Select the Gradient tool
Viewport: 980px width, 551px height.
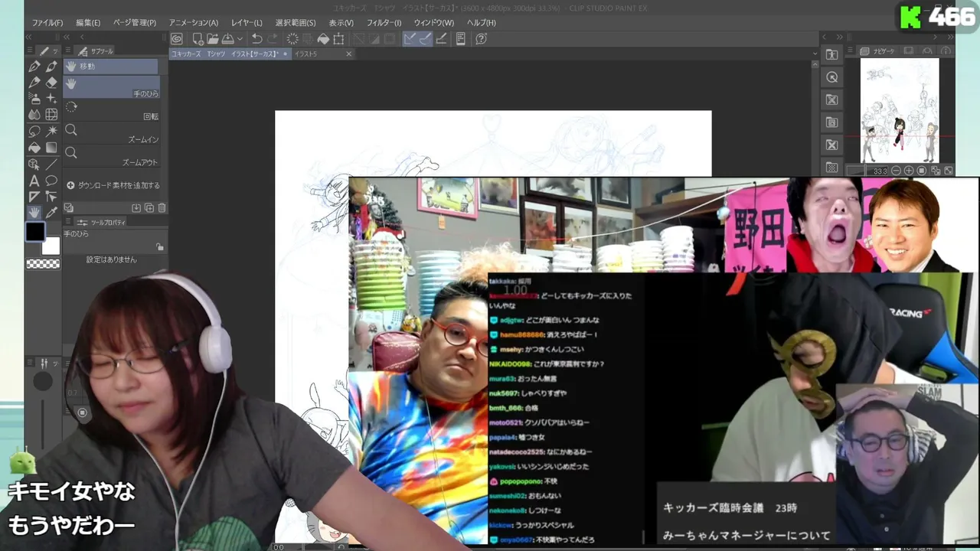(51, 148)
